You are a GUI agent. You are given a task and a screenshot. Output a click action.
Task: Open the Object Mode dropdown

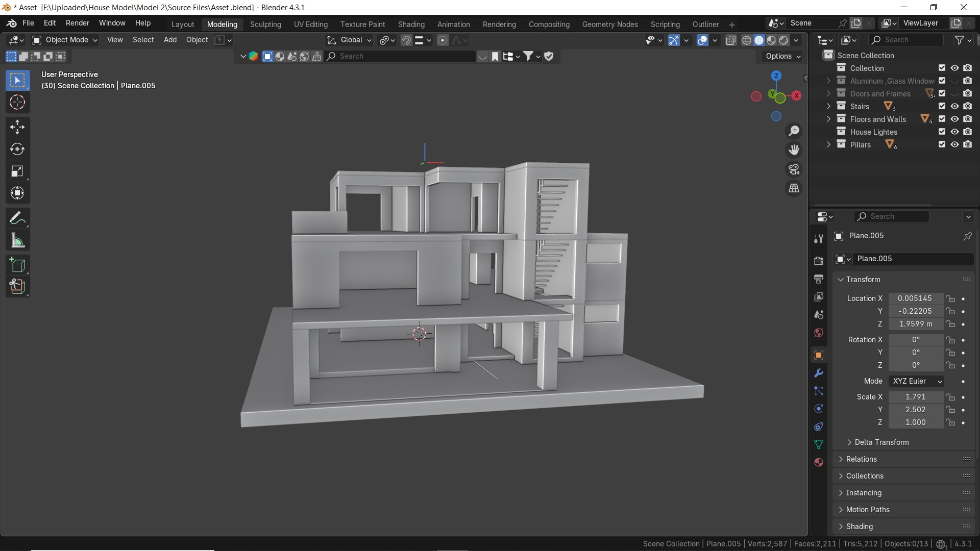pyautogui.click(x=64, y=40)
